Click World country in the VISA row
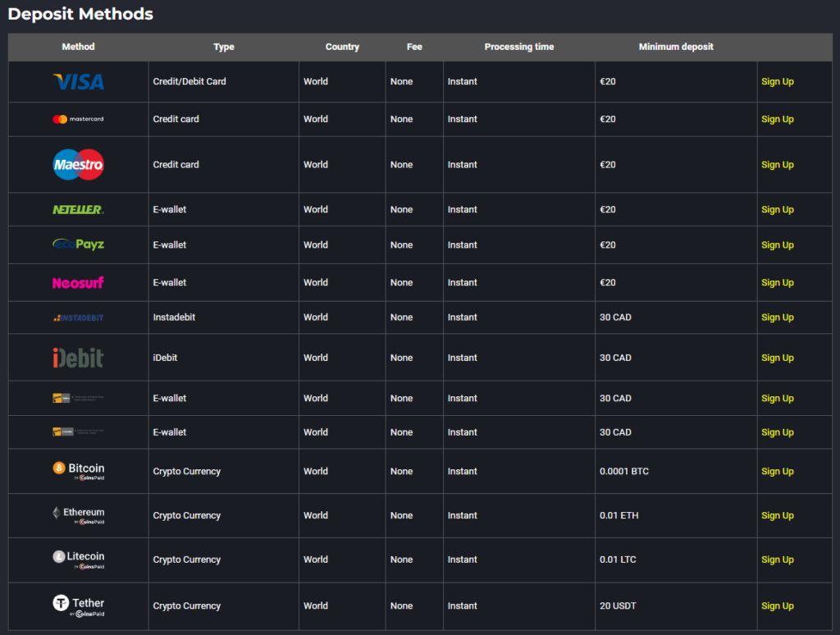This screenshot has height=635, width=840. click(x=316, y=81)
